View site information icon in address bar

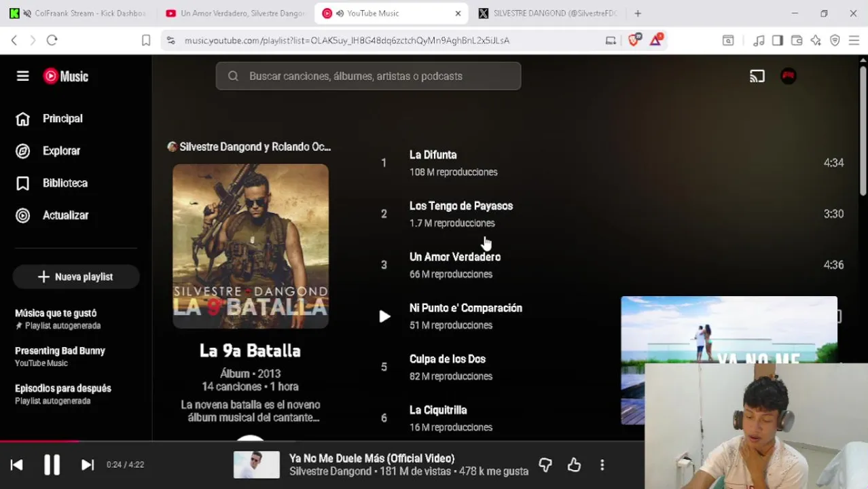[170, 40]
